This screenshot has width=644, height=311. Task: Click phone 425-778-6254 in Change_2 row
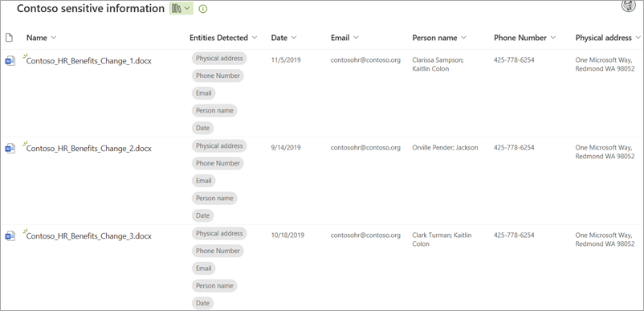pyautogui.click(x=514, y=148)
